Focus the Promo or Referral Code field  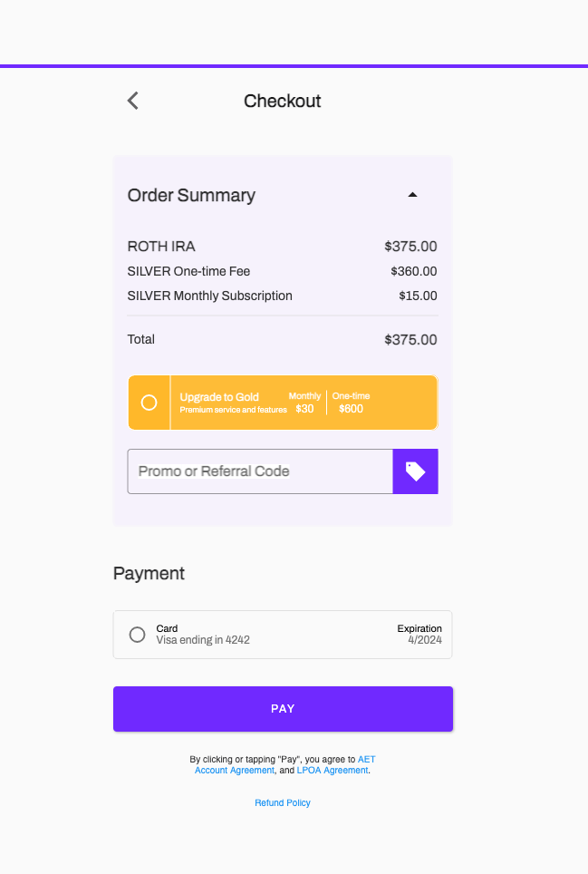[x=260, y=471]
